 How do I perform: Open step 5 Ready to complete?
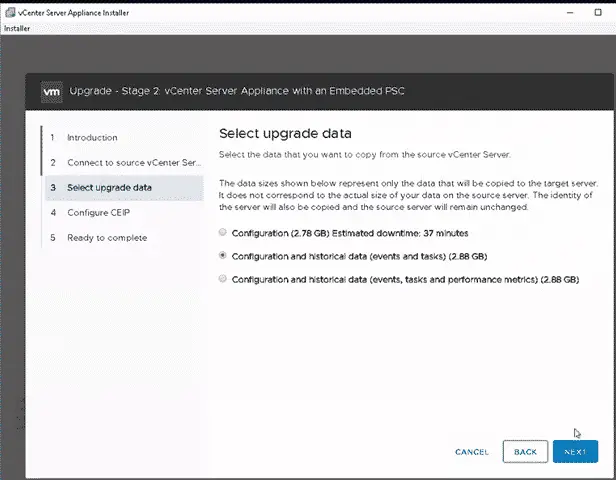(x=107, y=238)
